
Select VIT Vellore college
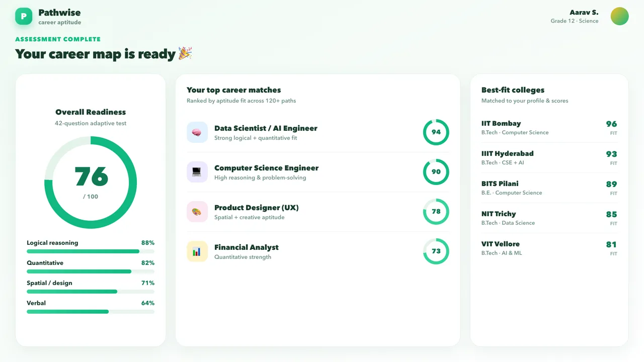(x=549, y=248)
